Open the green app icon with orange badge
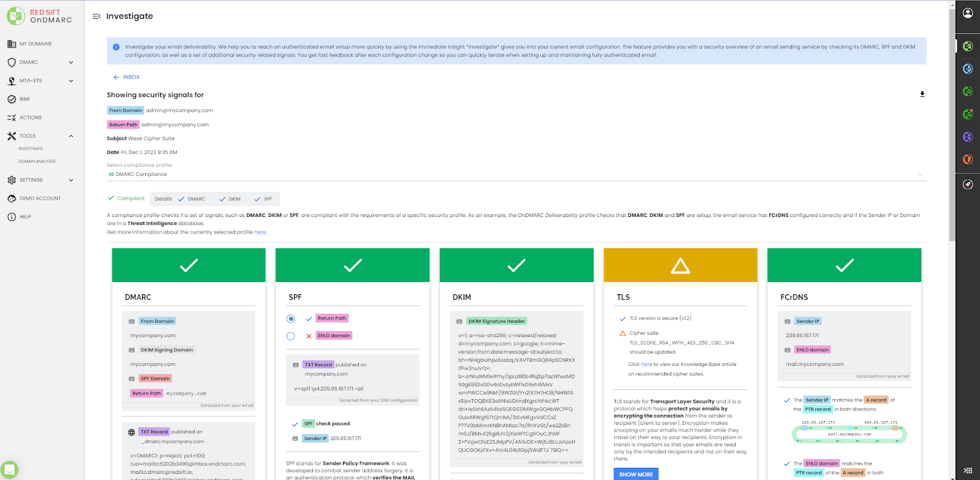Screen dimensions: 980x480 (x=968, y=114)
